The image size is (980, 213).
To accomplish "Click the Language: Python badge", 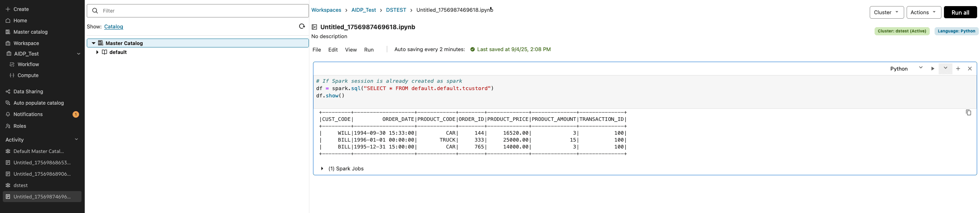I will click(956, 31).
